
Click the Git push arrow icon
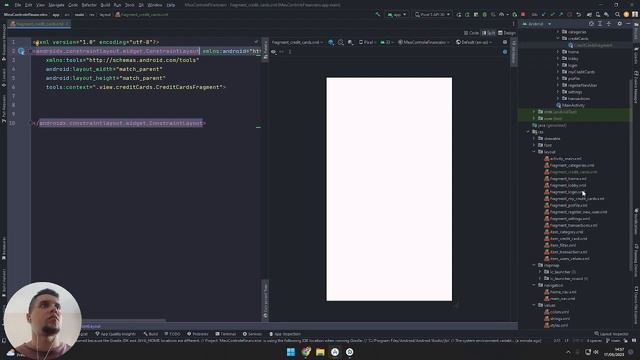coord(561,14)
